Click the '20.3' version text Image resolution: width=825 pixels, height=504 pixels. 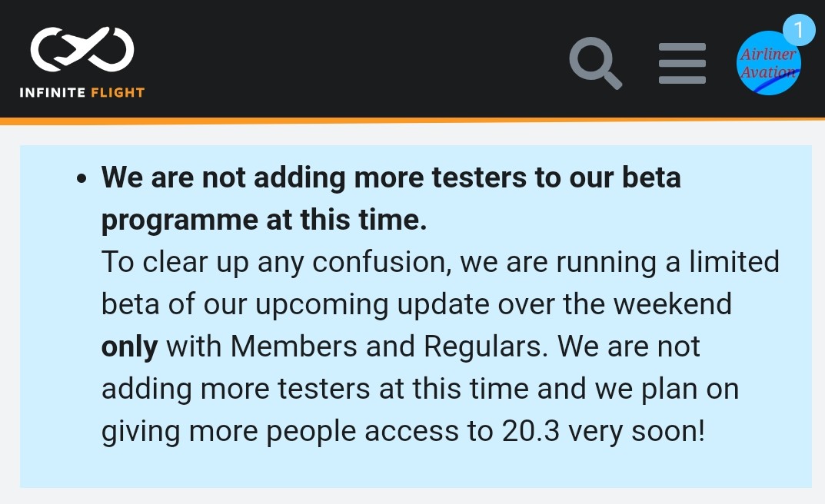point(530,431)
